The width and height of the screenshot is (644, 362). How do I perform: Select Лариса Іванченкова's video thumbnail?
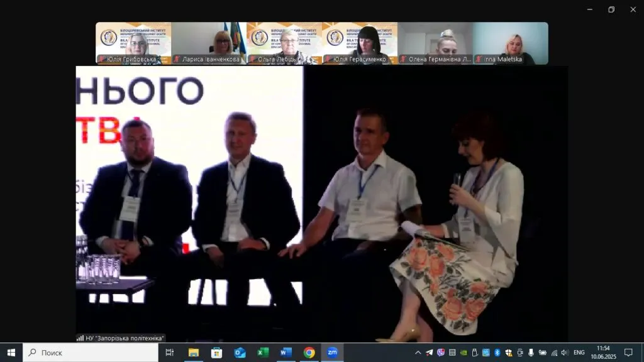(x=209, y=43)
